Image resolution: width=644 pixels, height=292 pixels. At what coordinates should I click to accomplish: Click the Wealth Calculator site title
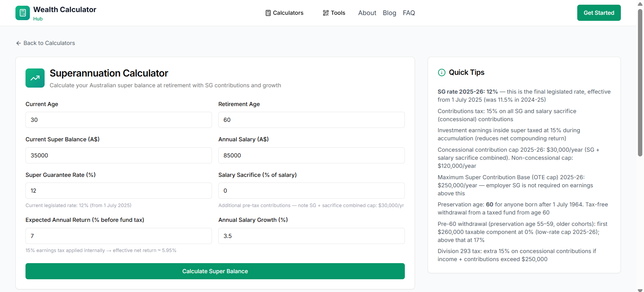[65, 9]
